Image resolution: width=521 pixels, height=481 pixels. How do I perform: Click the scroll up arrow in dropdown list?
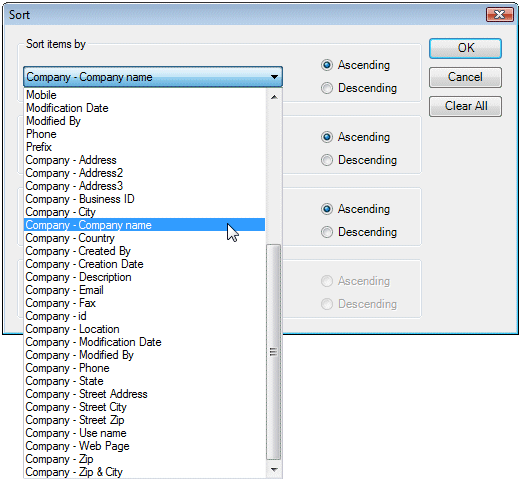point(274,97)
